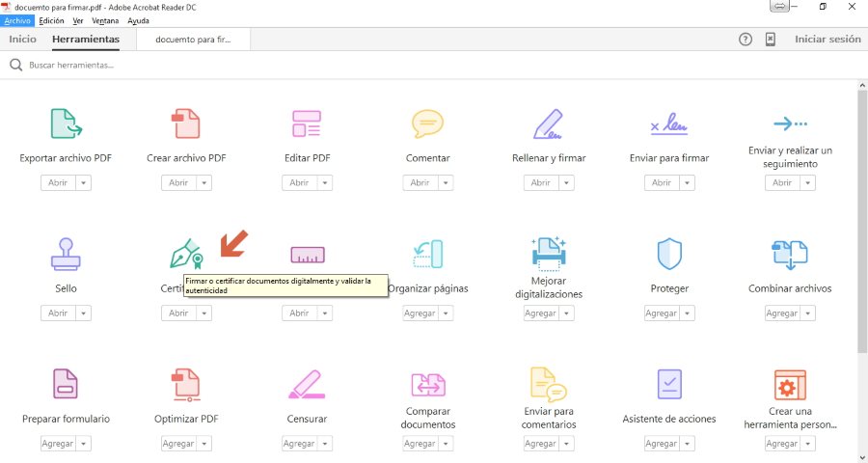The height and width of the screenshot is (463, 868).
Task: Select the Crear archivo PDF icon
Action: point(186,123)
